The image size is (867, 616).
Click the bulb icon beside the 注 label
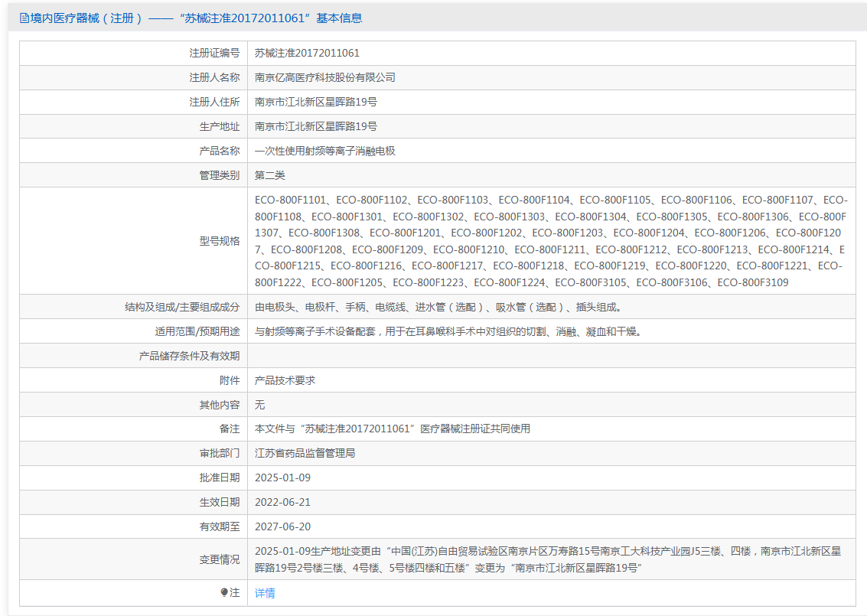click(x=224, y=592)
